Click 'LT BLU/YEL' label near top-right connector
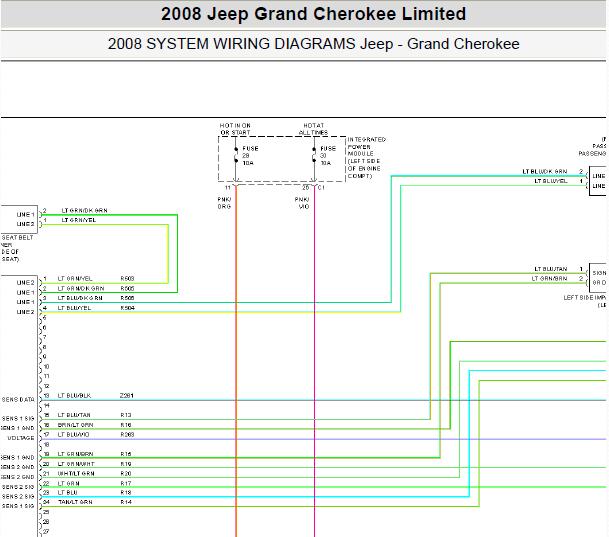 click(551, 181)
